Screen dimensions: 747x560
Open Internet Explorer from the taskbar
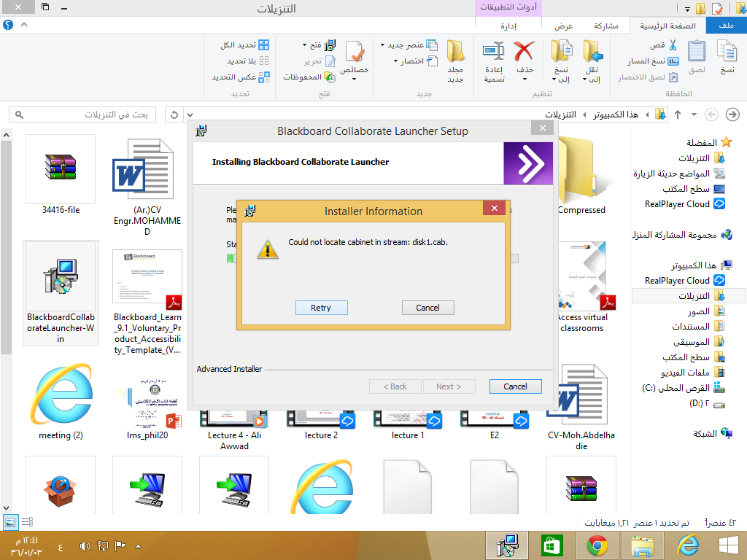(688, 545)
